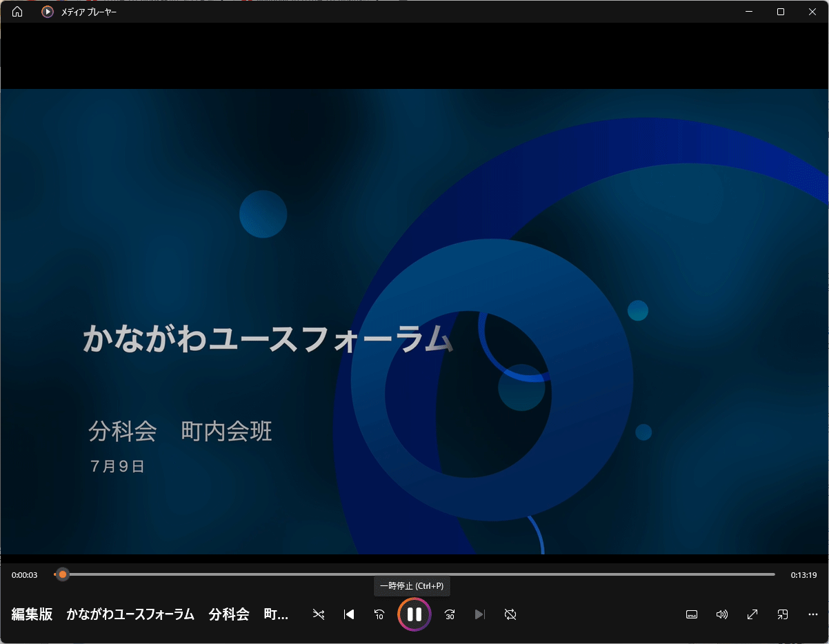829x644 pixels.
Task: Open the subtitles and captions menu
Action: click(692, 614)
